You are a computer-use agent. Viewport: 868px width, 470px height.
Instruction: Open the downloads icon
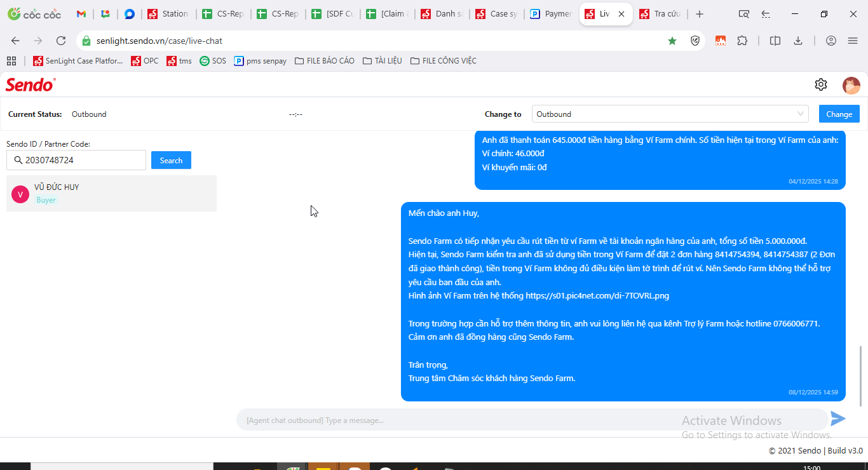(798, 41)
